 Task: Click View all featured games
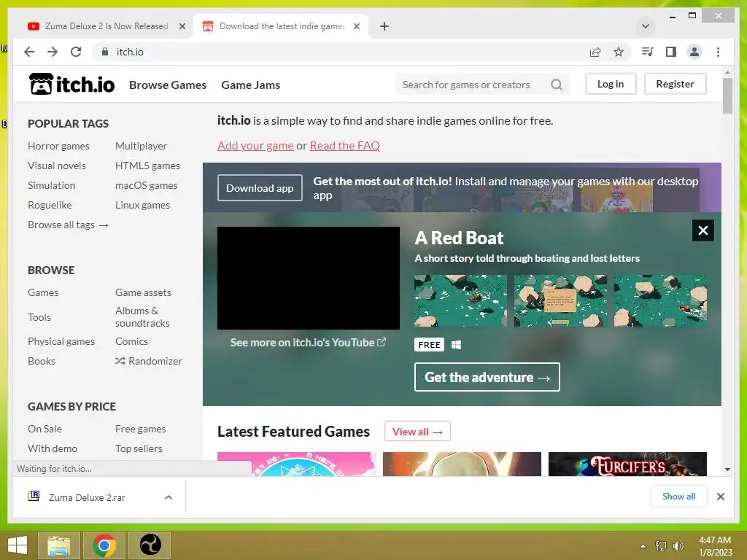point(417,432)
